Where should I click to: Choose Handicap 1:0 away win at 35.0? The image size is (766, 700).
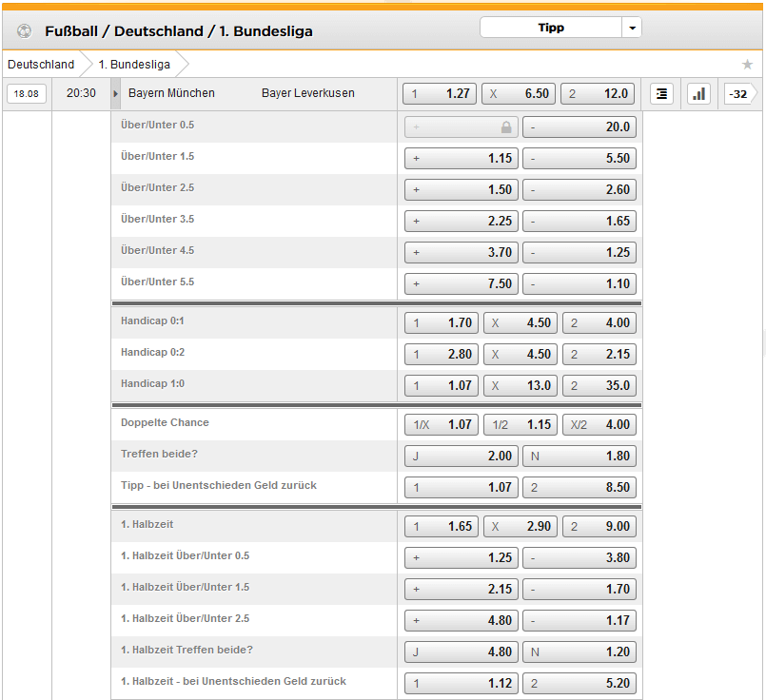599,385
